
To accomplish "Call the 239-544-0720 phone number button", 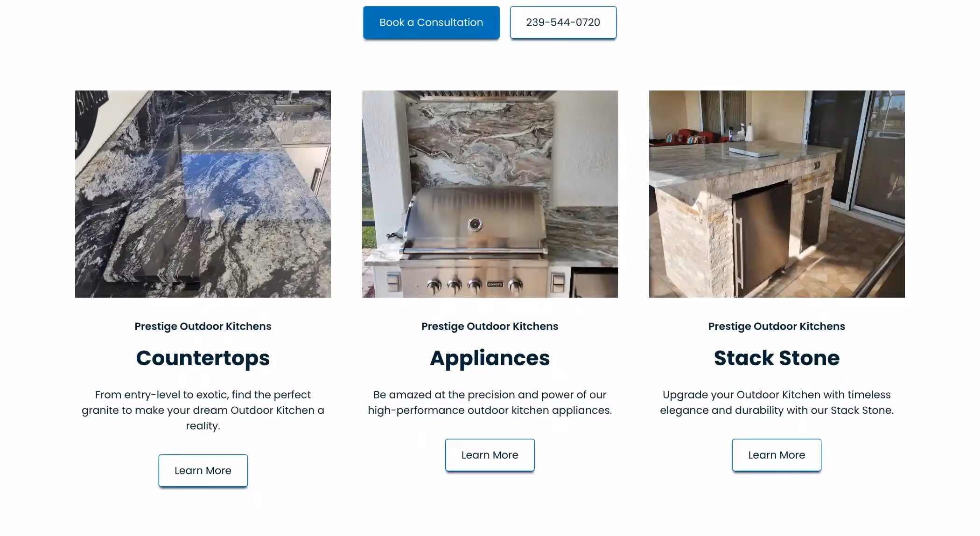I will [563, 22].
